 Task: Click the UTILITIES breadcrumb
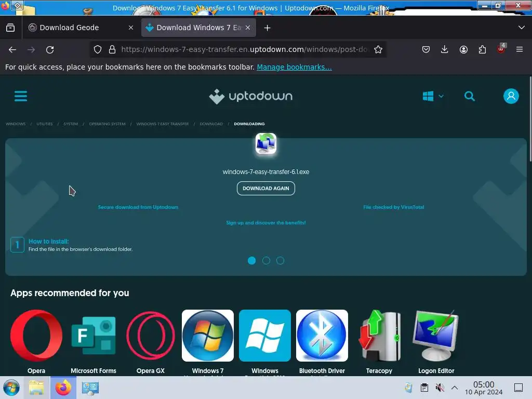tap(45, 124)
